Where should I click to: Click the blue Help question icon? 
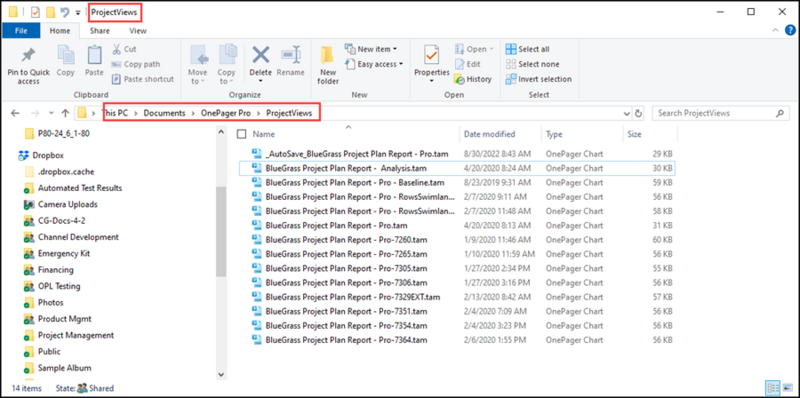(x=790, y=30)
